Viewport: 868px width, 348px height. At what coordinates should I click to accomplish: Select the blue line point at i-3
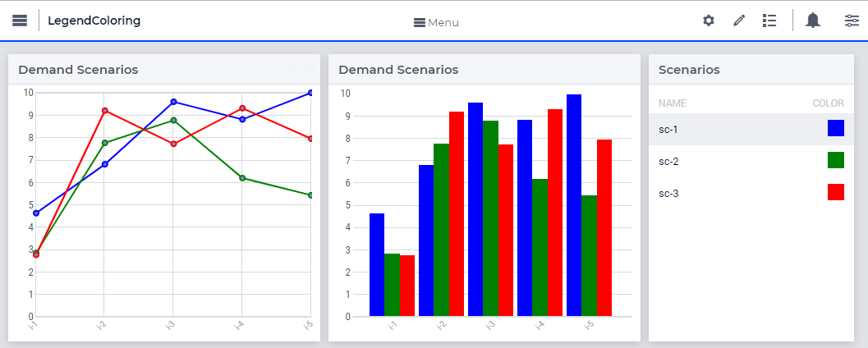click(173, 102)
